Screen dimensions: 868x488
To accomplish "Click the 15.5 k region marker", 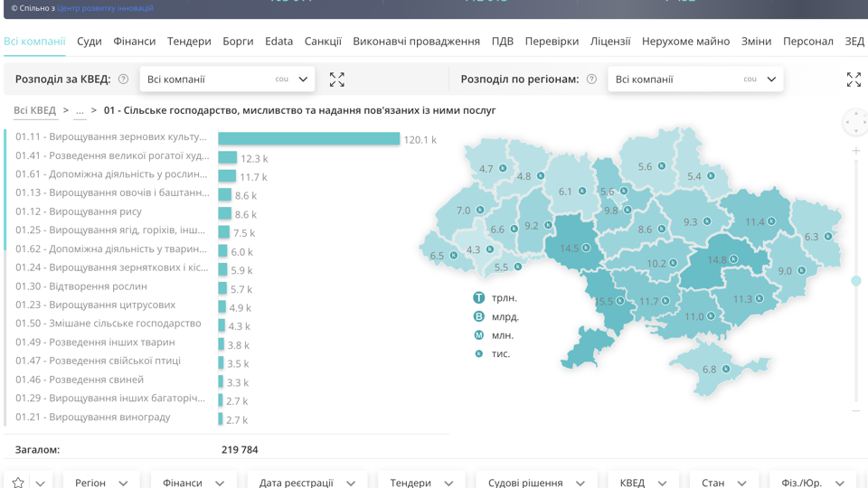I will point(620,301).
